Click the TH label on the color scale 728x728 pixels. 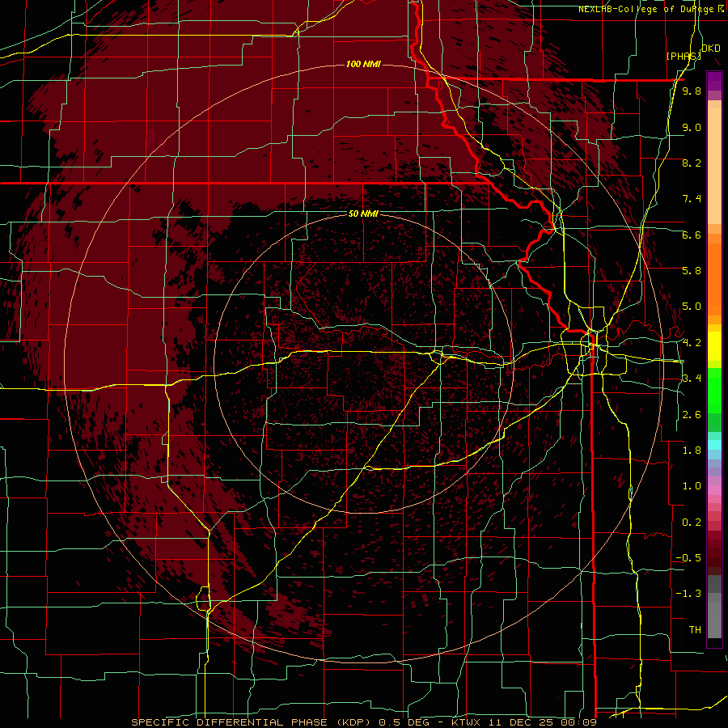695,630
